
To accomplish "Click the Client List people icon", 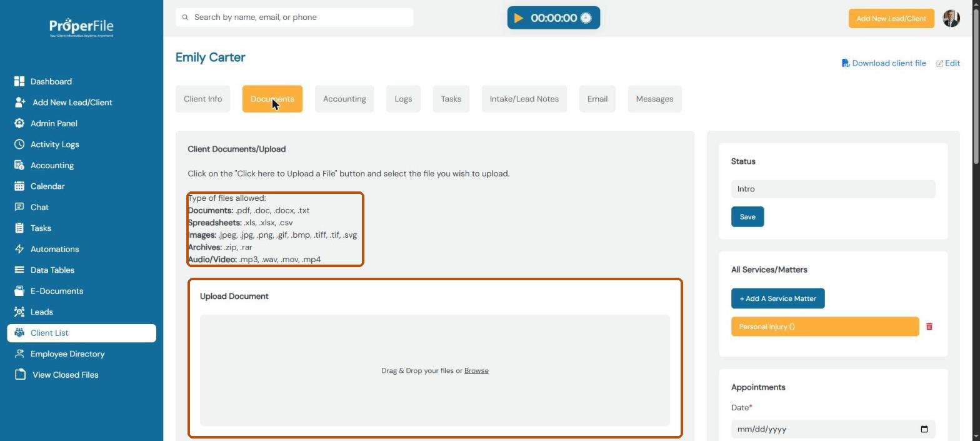I will (19, 333).
